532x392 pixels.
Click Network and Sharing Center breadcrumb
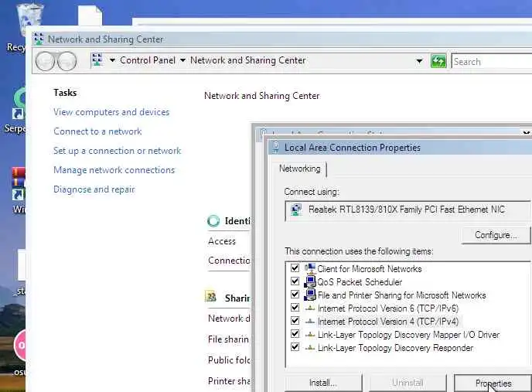tap(248, 60)
